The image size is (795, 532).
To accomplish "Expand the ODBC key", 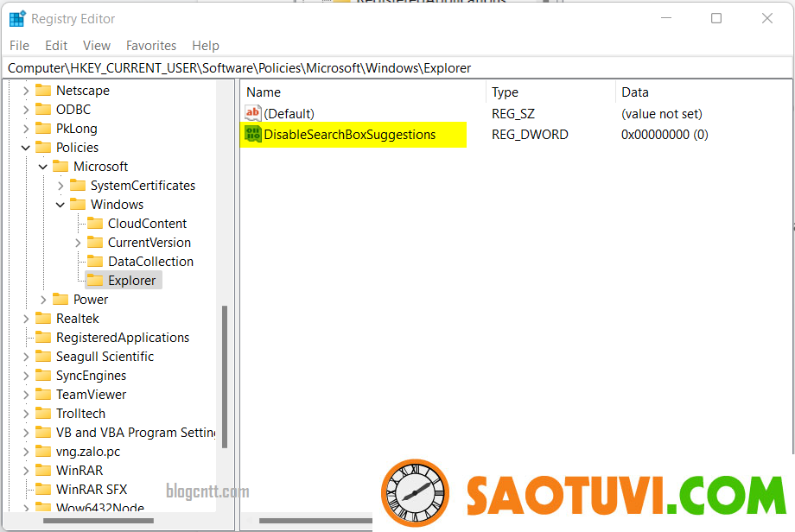I will coord(26,110).
